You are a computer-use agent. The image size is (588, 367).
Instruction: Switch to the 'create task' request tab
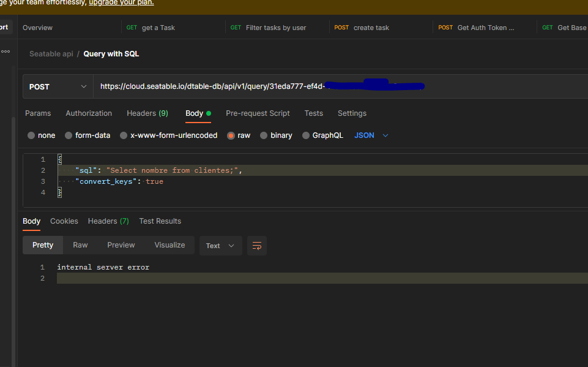click(371, 28)
